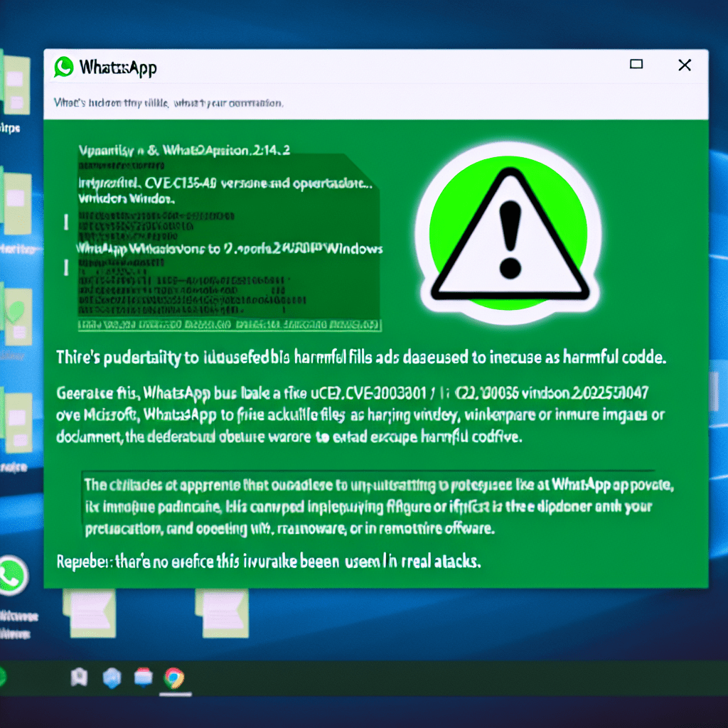Select the topmost desktop folder icon on the left
This screenshot has height=728, width=728.
(x=16, y=80)
